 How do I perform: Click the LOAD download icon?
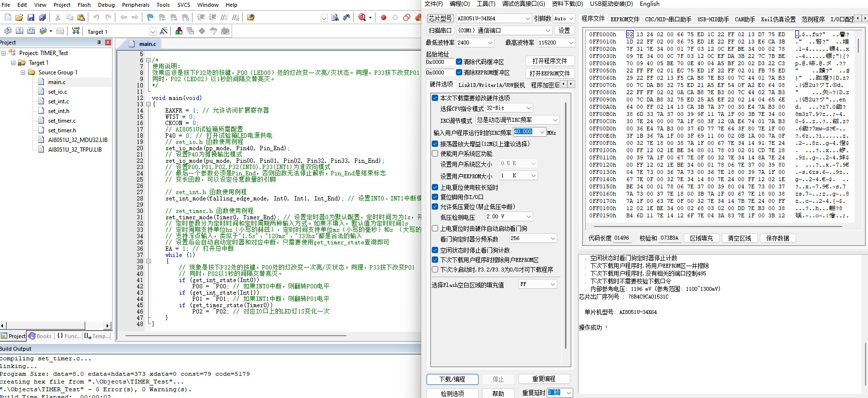pos(76,31)
